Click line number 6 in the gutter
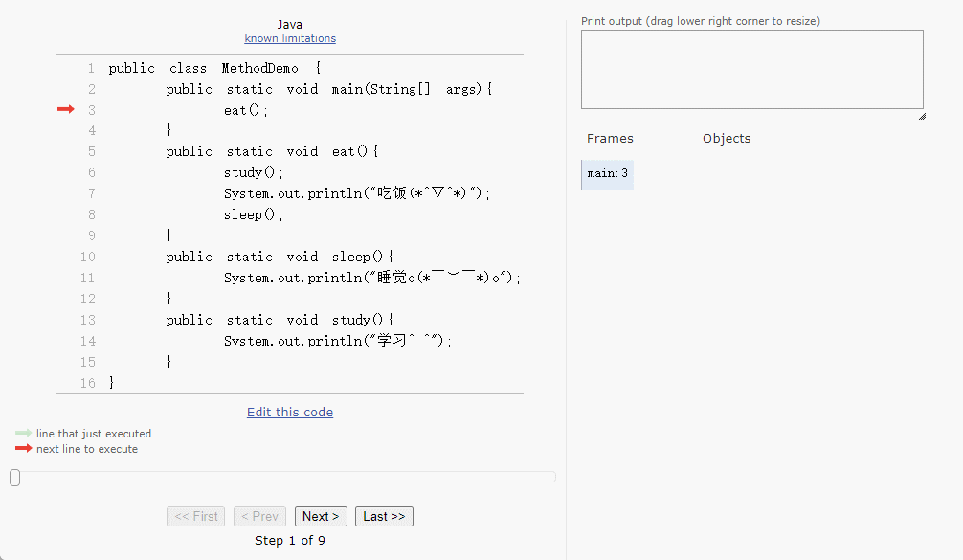The height and width of the screenshot is (560, 963). [x=91, y=173]
